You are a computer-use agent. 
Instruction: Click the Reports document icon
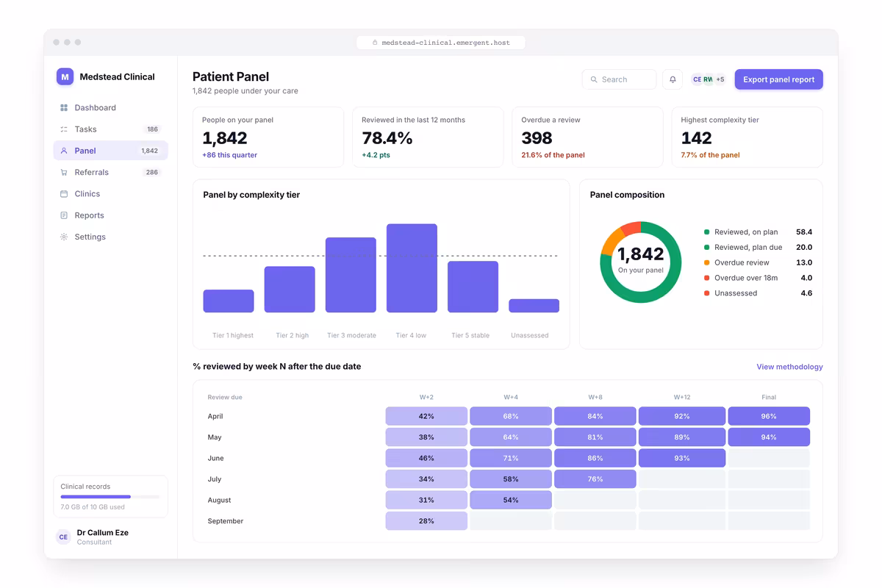64,215
